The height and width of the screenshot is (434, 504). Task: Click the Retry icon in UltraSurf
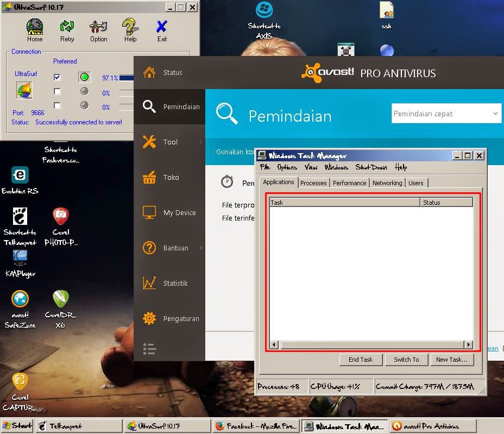tap(67, 26)
